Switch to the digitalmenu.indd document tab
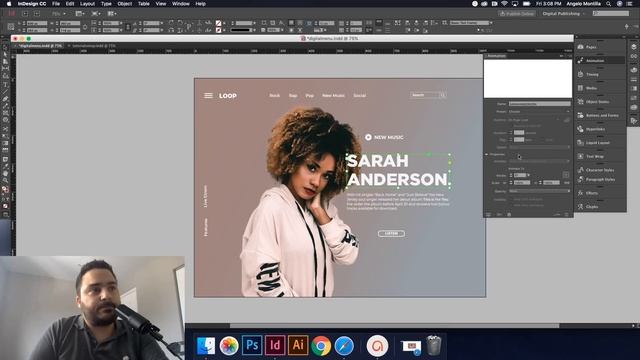 click(39, 46)
